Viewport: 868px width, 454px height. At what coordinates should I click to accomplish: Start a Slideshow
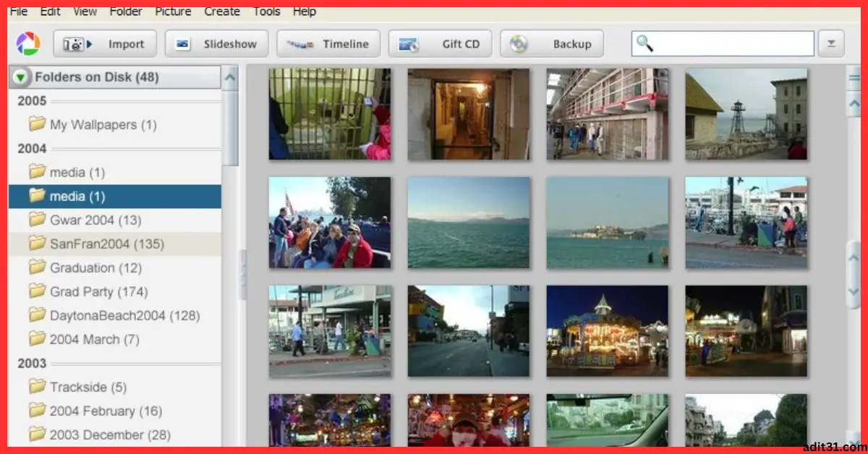[x=216, y=44]
